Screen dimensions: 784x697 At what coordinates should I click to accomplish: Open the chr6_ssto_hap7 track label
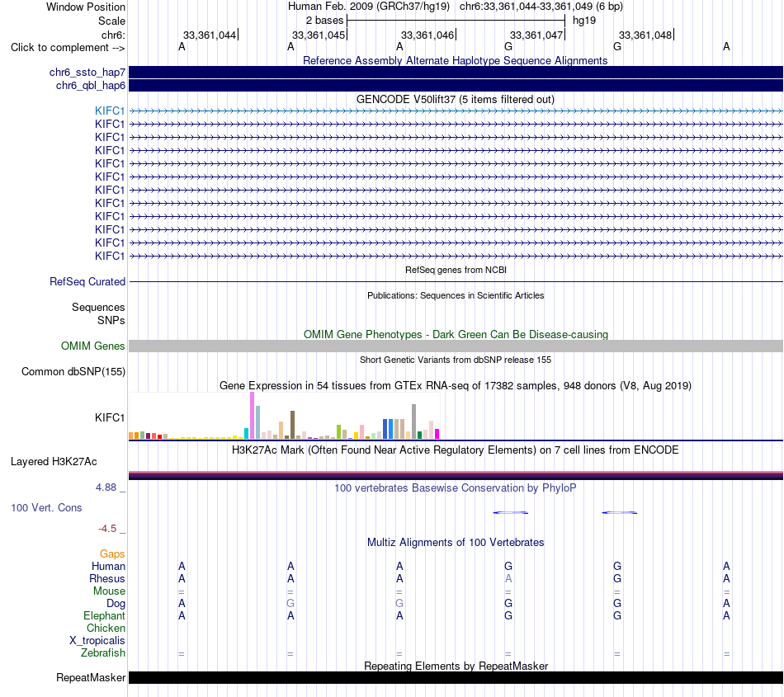point(87,73)
